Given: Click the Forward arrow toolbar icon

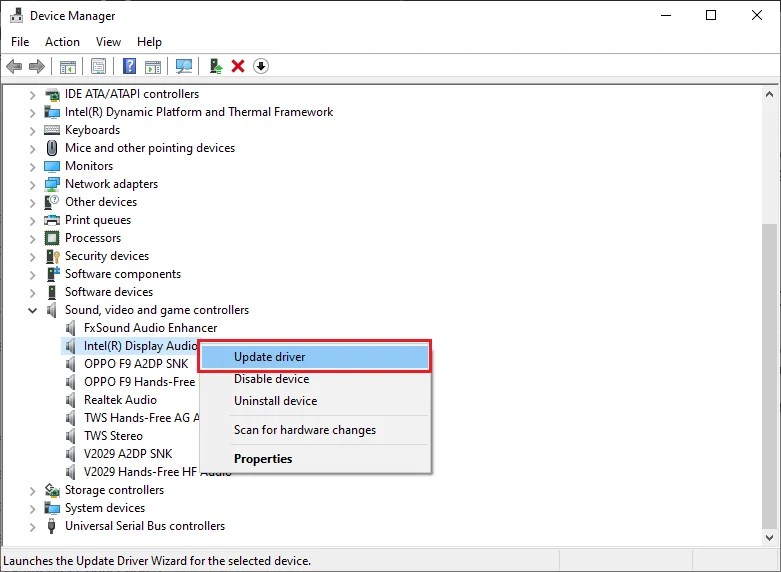Looking at the screenshot, I should (37, 66).
